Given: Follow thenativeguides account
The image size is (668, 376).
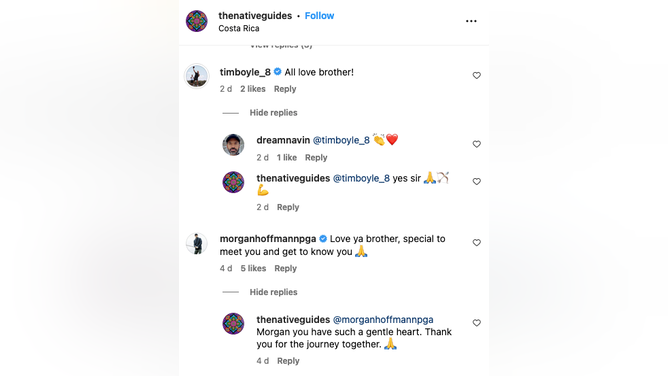Looking at the screenshot, I should (319, 16).
